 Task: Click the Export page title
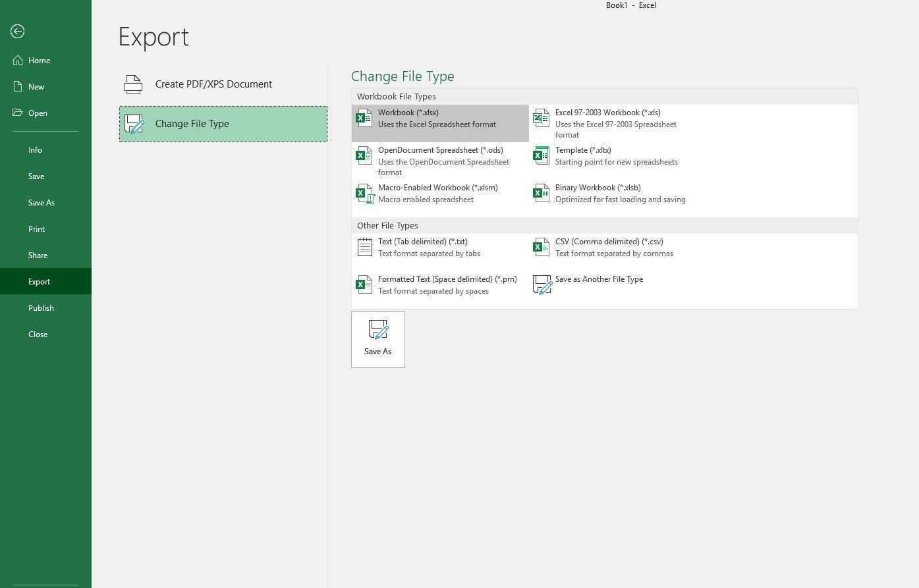[153, 37]
